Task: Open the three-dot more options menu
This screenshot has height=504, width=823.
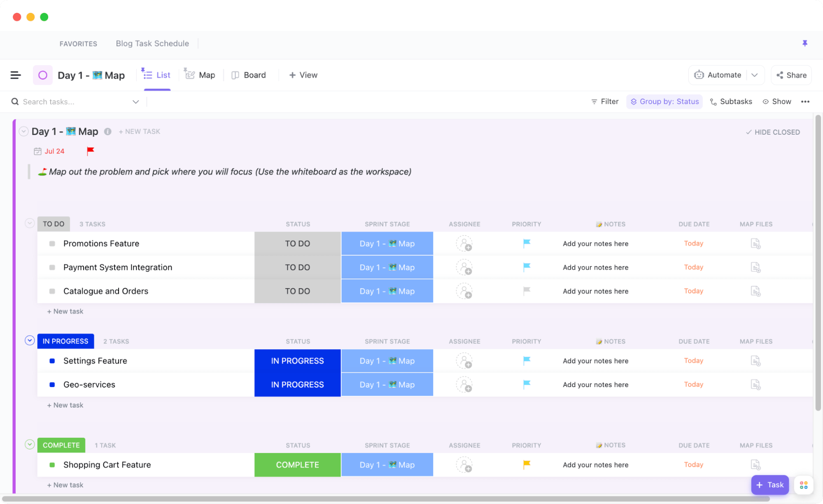Action: pos(805,102)
